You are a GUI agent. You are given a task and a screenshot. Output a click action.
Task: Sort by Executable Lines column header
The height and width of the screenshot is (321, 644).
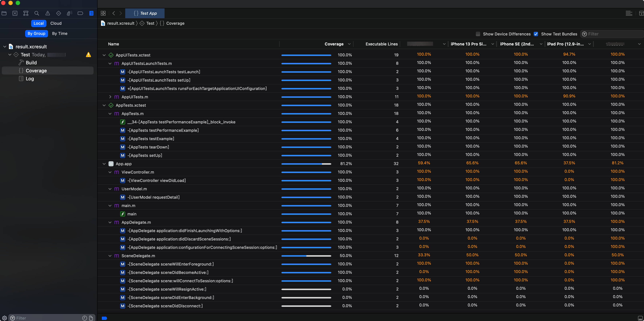click(382, 44)
